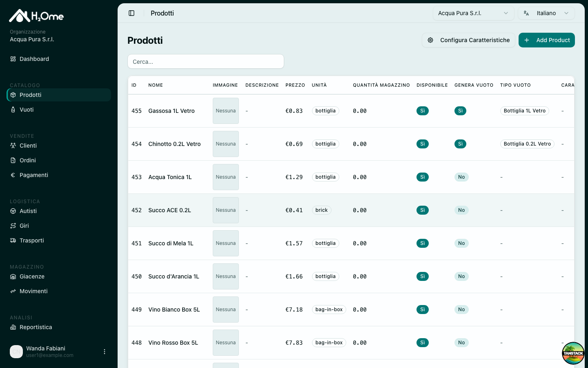Screen dimensions: 588x368
Task: Click the Vuoti bottle icon
Action: coord(13,110)
